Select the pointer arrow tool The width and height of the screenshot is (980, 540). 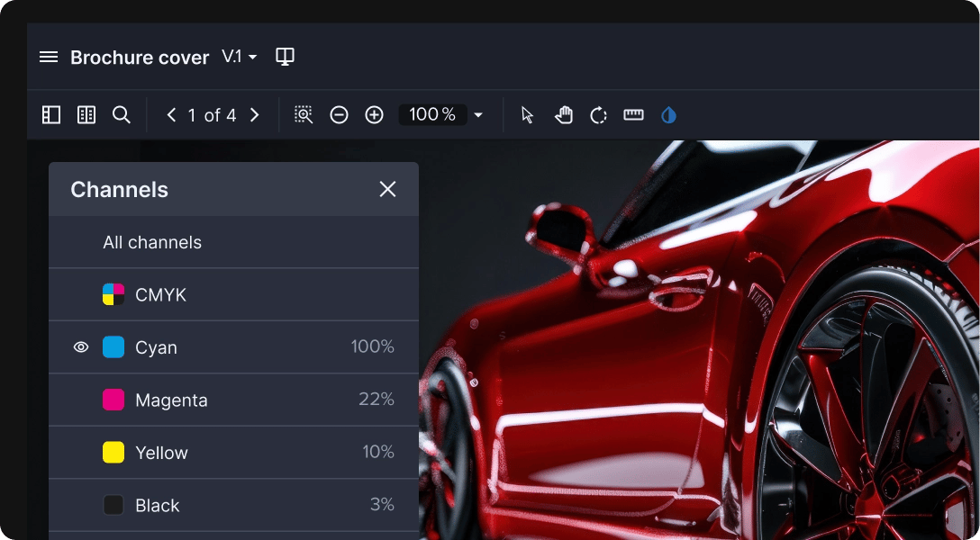528,115
